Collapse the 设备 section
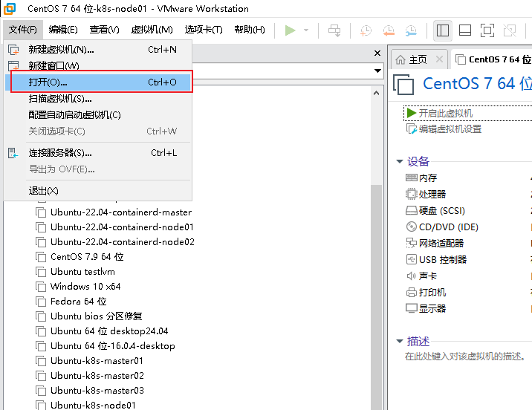 click(400, 161)
